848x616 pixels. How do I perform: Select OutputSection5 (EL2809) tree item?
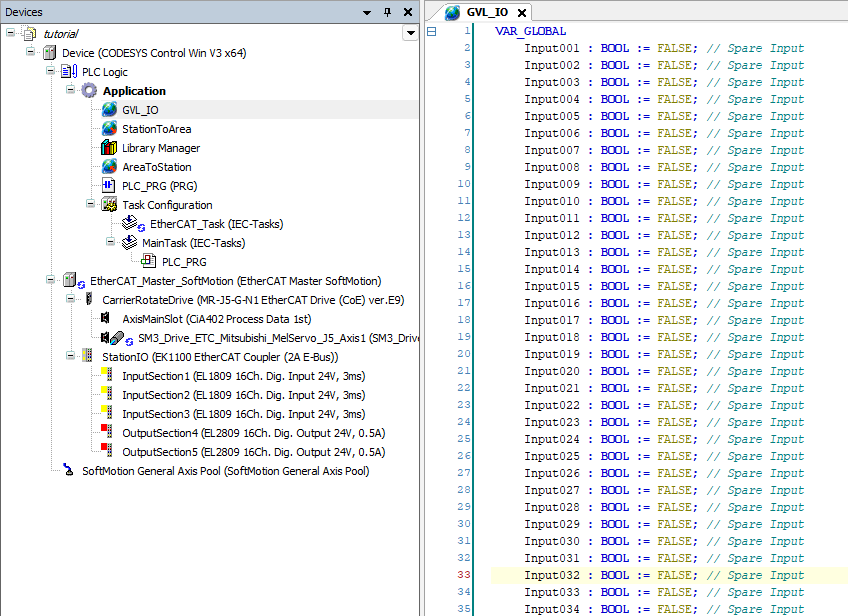coord(254,452)
